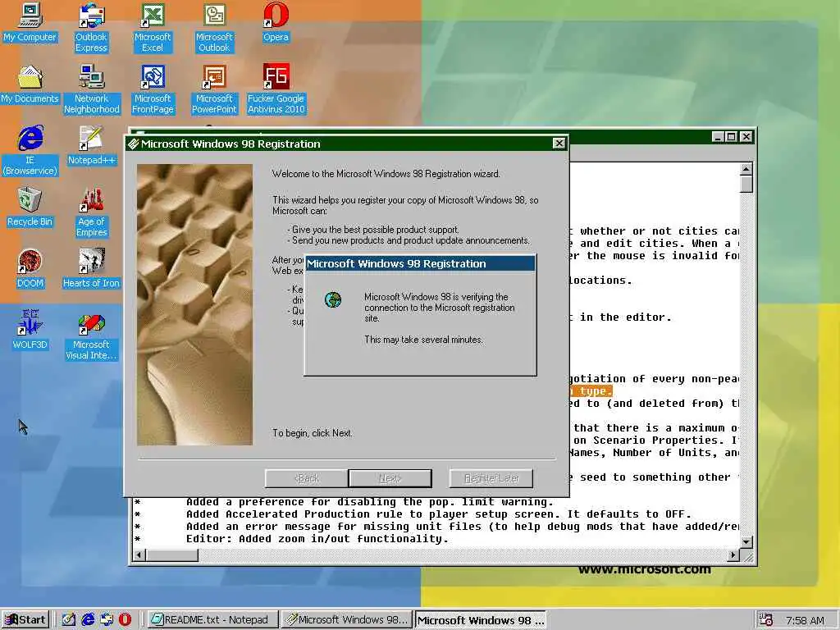The width and height of the screenshot is (840, 630).
Task: Click Notepad horizontal scrollbar left arrow
Action: [x=139, y=555]
